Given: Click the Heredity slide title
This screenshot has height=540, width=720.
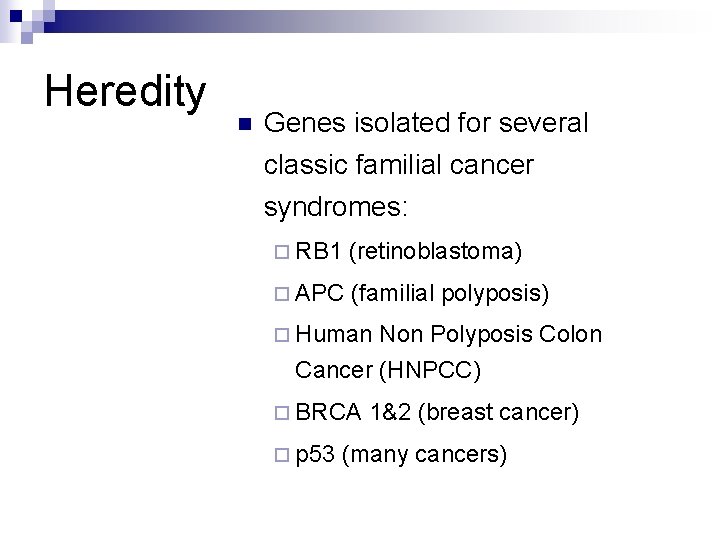Looking at the screenshot, I should pos(125,92).
